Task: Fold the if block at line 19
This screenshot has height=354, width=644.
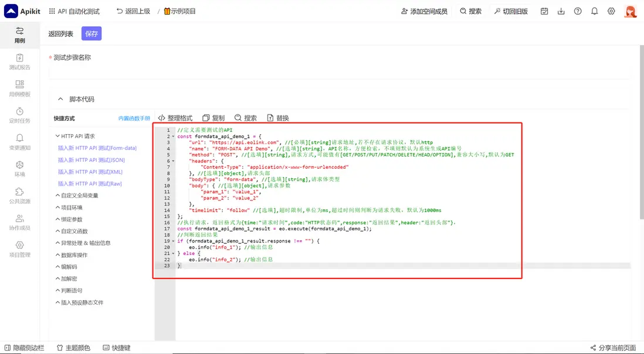Action: tap(173, 241)
